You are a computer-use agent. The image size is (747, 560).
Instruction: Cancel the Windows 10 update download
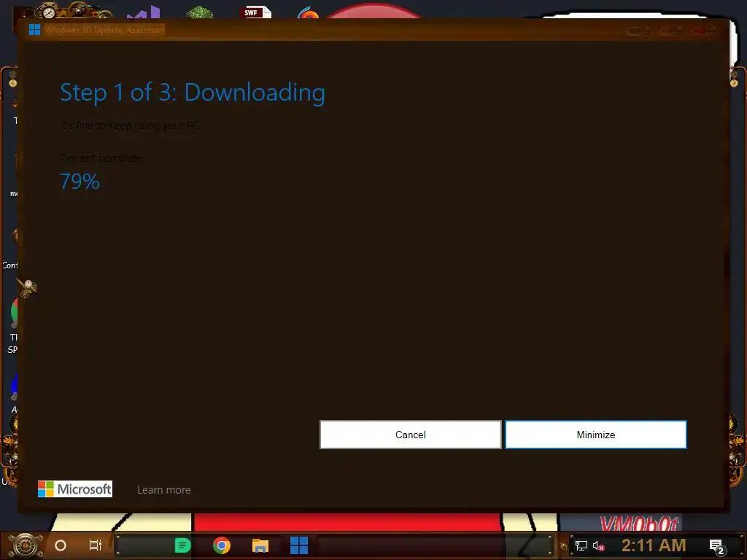click(x=410, y=435)
